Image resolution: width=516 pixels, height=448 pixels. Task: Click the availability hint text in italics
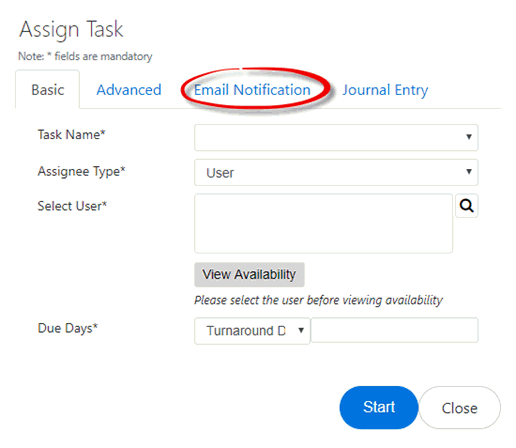(x=318, y=300)
